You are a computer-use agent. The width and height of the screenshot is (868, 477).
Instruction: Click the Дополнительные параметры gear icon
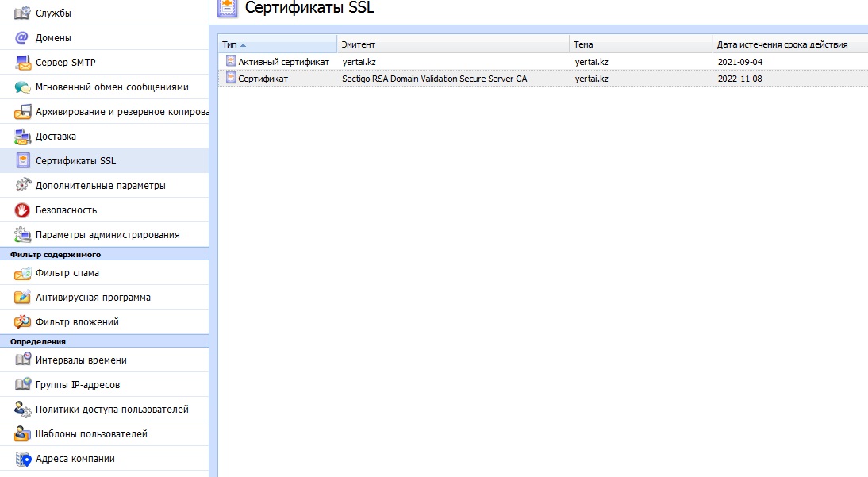[22, 186]
